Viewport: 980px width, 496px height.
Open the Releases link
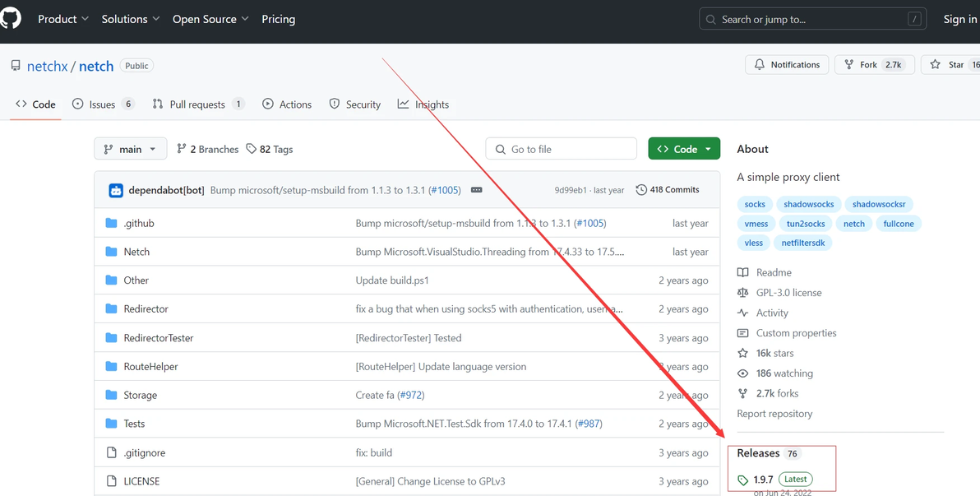(758, 453)
